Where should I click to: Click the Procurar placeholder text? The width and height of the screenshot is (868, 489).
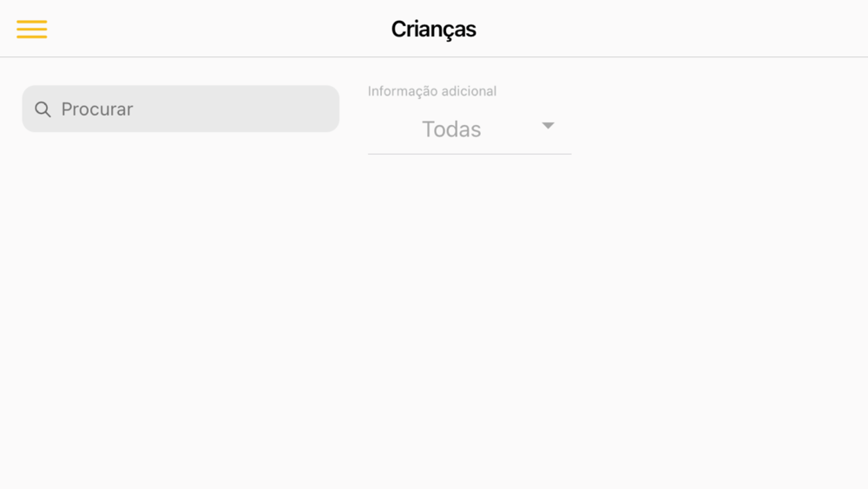click(97, 109)
